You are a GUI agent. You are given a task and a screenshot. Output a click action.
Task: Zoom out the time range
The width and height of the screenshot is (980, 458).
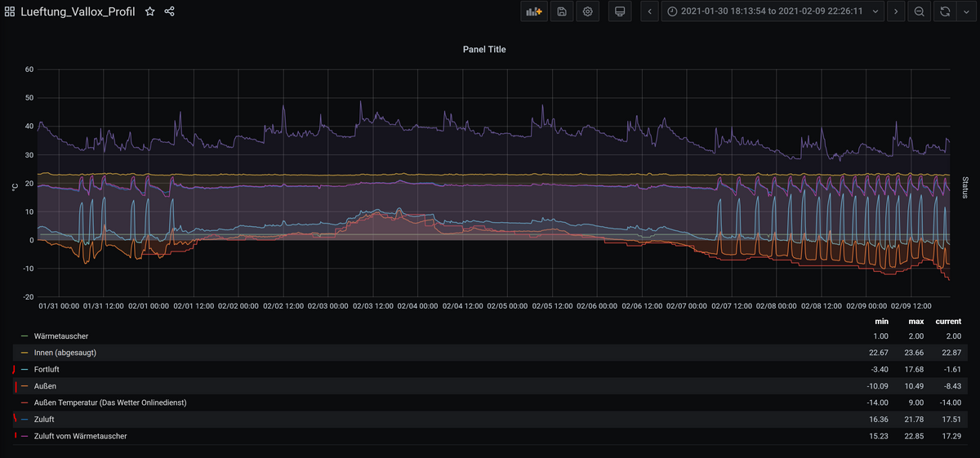(x=920, y=11)
